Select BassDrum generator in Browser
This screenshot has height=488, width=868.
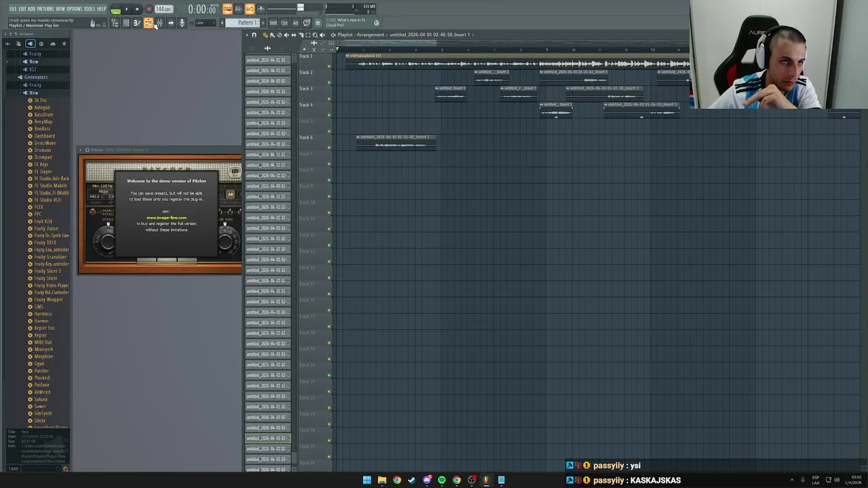point(43,115)
